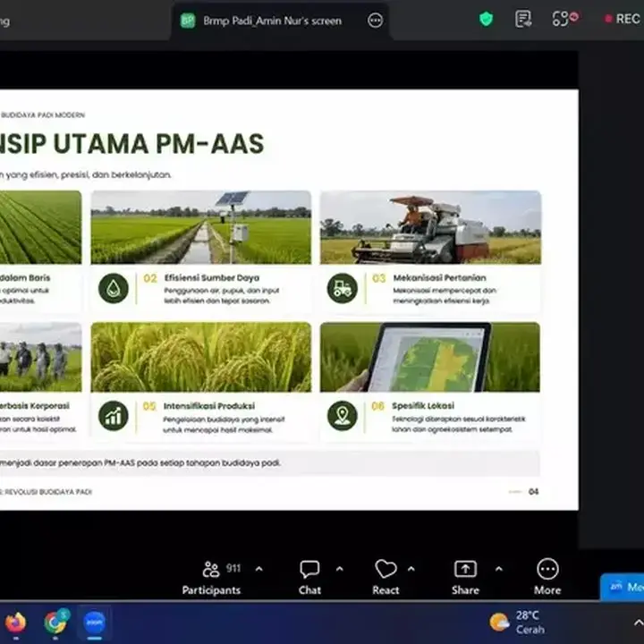The image size is (644, 644).
Task: Click the number 05 label
Action: pos(149,406)
